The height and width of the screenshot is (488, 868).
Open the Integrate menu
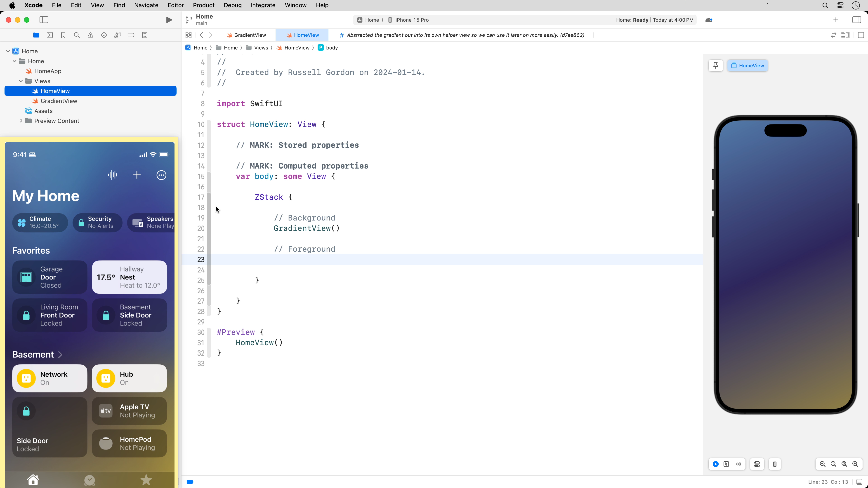(x=263, y=5)
